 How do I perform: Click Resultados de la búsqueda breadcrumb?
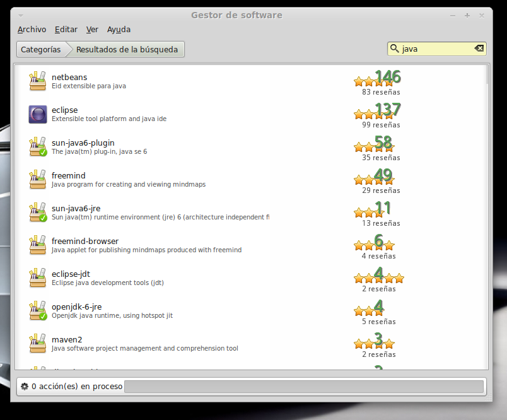tap(127, 49)
